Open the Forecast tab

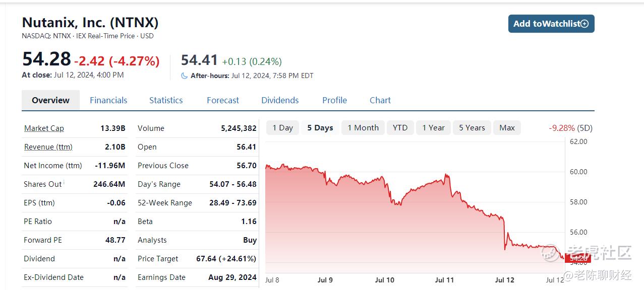223,100
